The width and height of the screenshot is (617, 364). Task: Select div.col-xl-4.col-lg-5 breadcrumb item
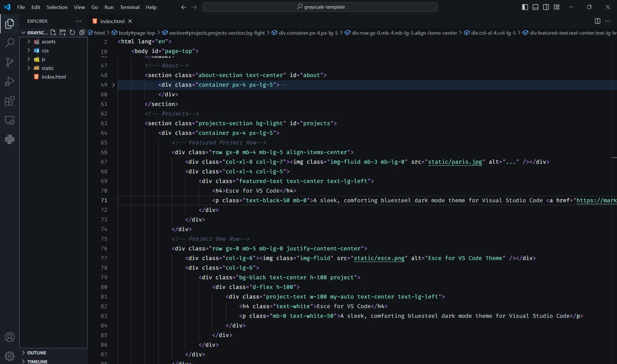pyautogui.click(x=493, y=33)
